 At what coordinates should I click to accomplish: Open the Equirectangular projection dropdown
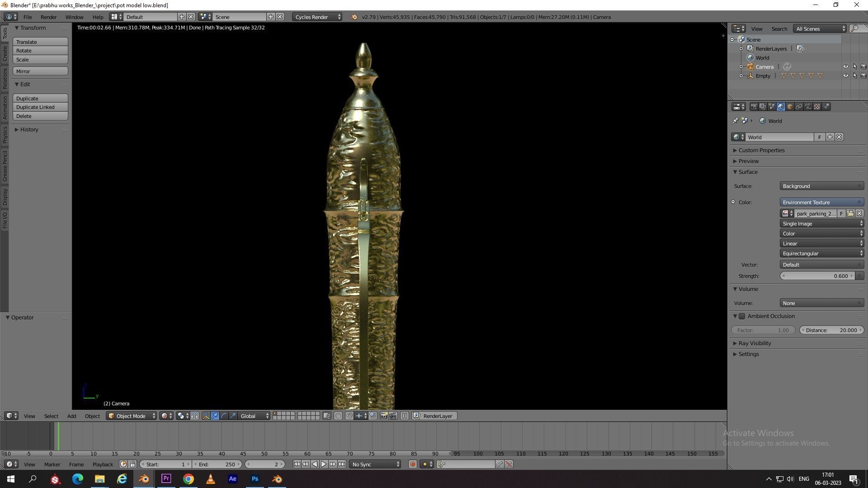pos(821,253)
